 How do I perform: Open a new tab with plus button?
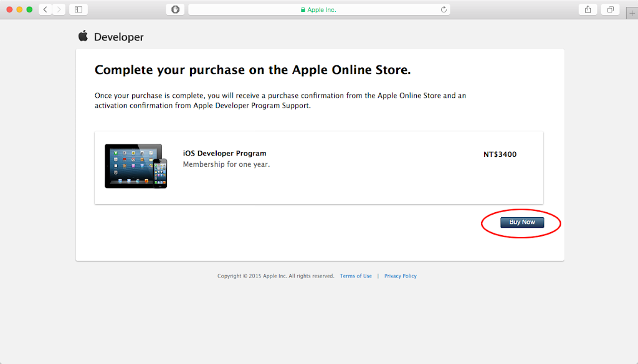(x=632, y=13)
